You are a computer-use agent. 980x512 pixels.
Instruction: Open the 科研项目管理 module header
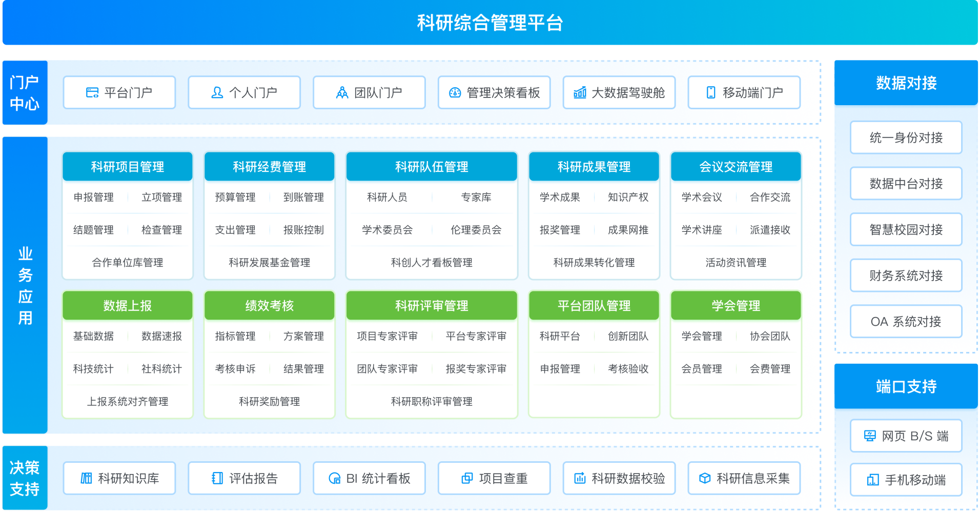(x=128, y=167)
